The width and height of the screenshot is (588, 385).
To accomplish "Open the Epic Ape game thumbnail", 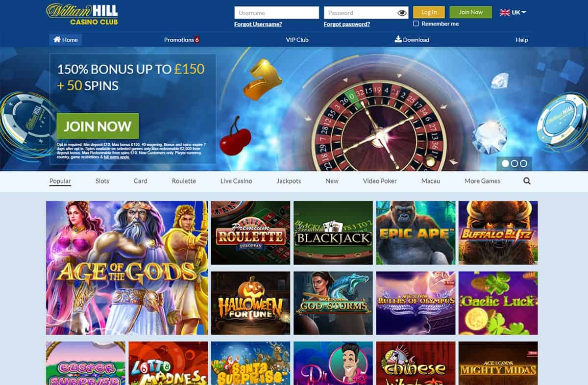I will pyautogui.click(x=416, y=232).
